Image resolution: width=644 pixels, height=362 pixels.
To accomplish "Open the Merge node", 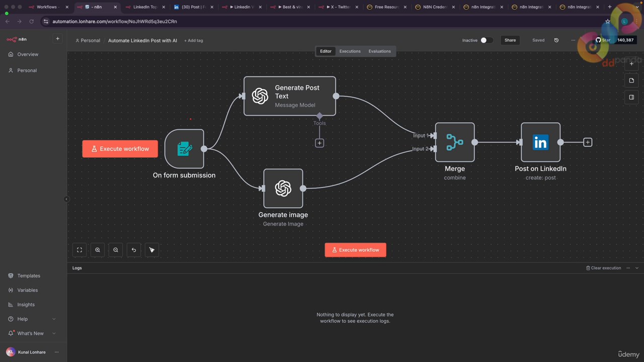I will (455, 142).
